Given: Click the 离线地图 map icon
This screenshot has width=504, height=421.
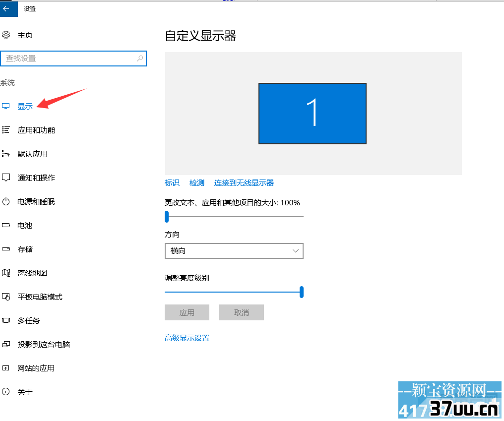Looking at the screenshot, I should tap(6, 273).
